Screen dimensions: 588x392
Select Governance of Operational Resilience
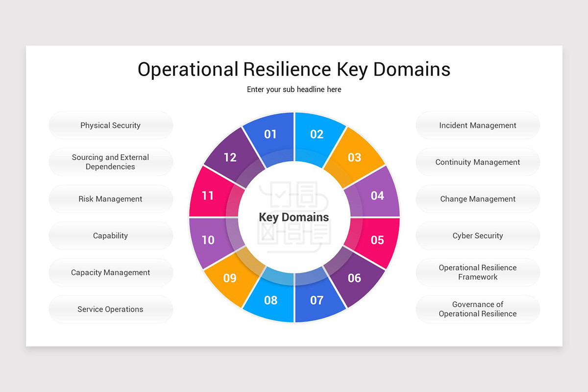478,309
